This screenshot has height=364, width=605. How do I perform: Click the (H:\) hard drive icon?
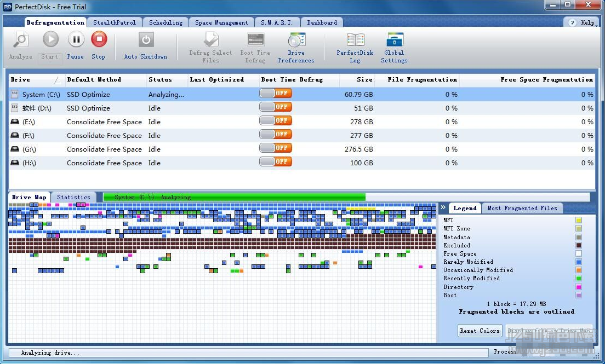15,163
